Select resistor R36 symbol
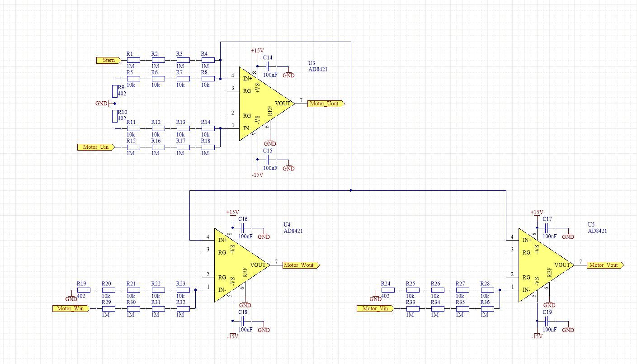 tap(487, 309)
